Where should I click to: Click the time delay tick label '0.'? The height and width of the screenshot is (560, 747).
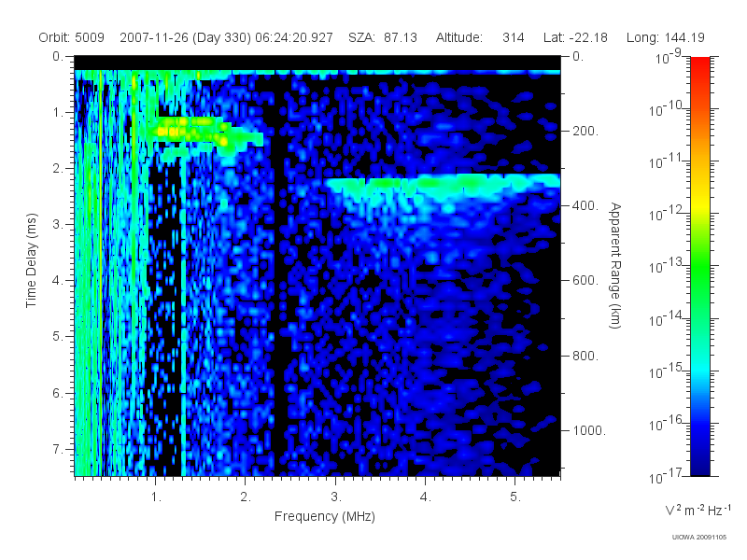(x=58, y=57)
